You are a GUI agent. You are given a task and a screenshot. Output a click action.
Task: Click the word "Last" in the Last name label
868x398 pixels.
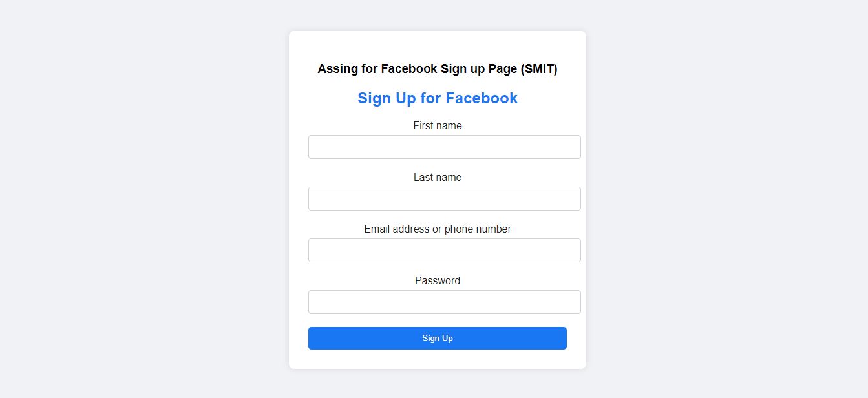423,177
